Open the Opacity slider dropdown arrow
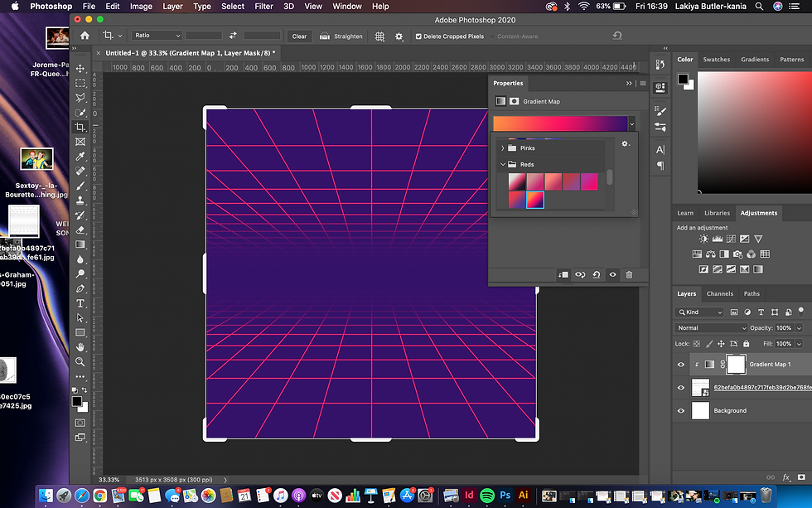This screenshot has width=812, height=508. point(799,328)
